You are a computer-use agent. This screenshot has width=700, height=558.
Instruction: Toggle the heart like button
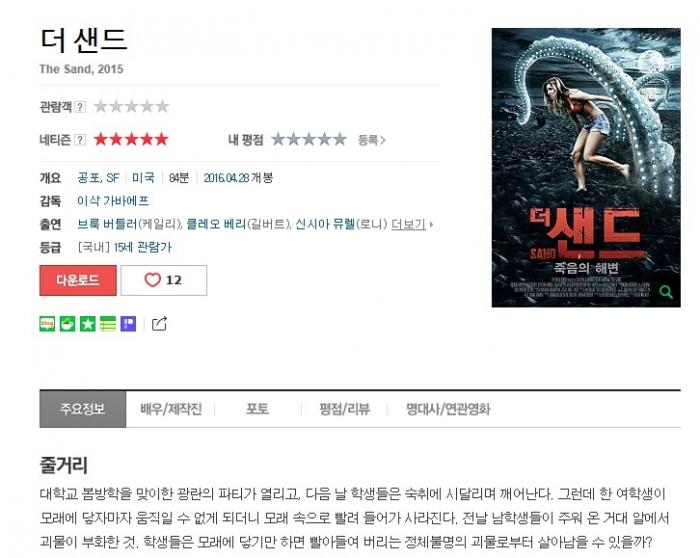(163, 280)
